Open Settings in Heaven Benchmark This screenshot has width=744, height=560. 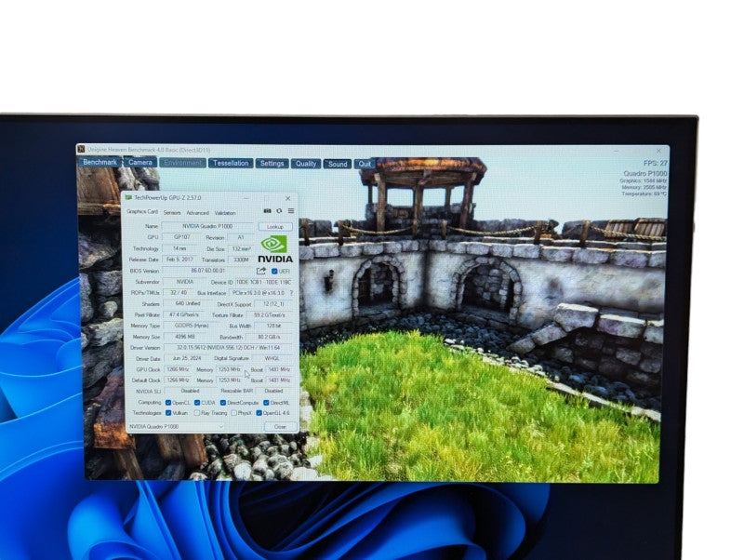tap(272, 163)
